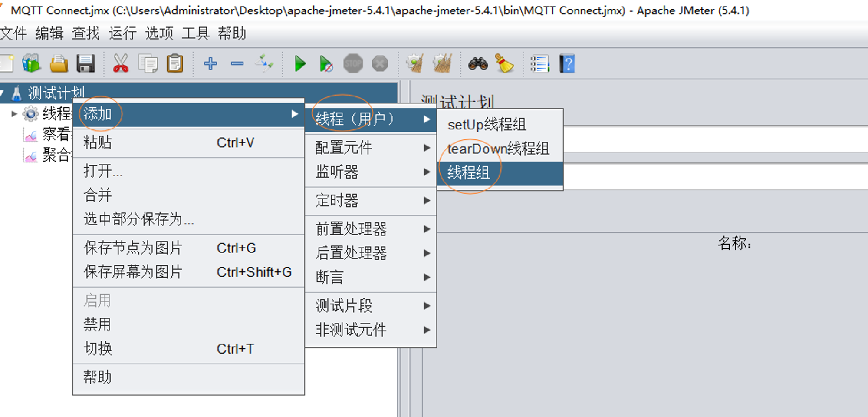Open search with the binoculars icon
The image size is (868, 417).
click(478, 64)
